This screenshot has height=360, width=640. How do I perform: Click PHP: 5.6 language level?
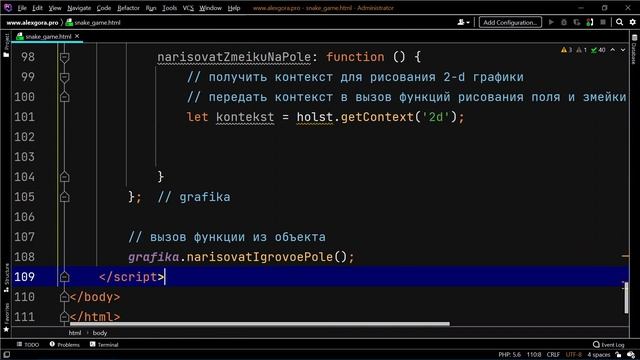coord(509,355)
